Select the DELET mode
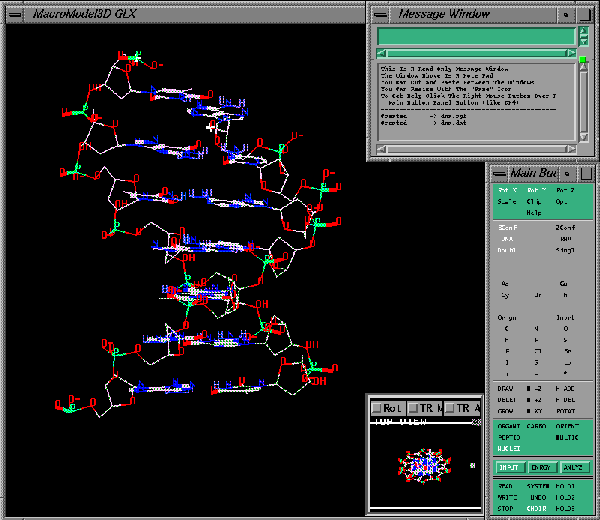This screenshot has width=600, height=520. point(507,400)
